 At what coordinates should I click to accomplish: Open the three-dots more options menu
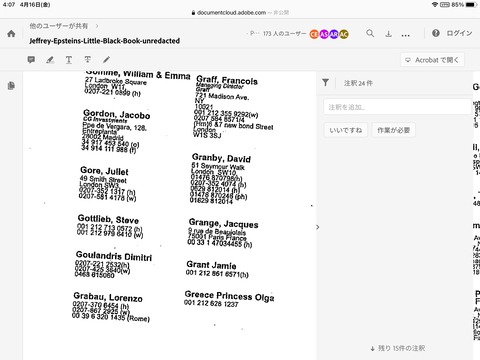click(405, 35)
